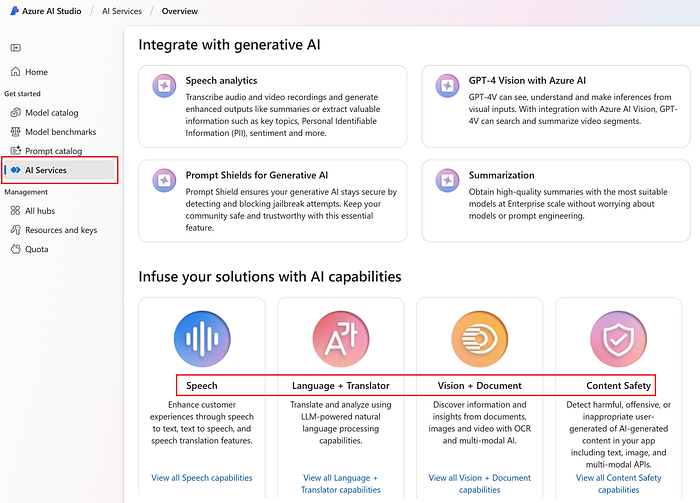This screenshot has height=503, width=700.
Task: Collapse the left sidebar panel icon
Action: click(x=15, y=47)
